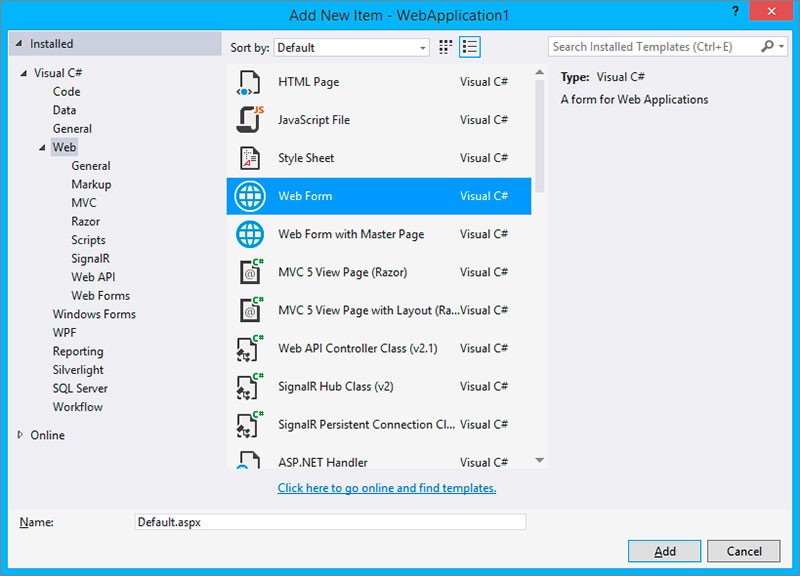Screen dimensions: 800x576
Task: Click the SignalR Hub Class icon
Action: 250,386
